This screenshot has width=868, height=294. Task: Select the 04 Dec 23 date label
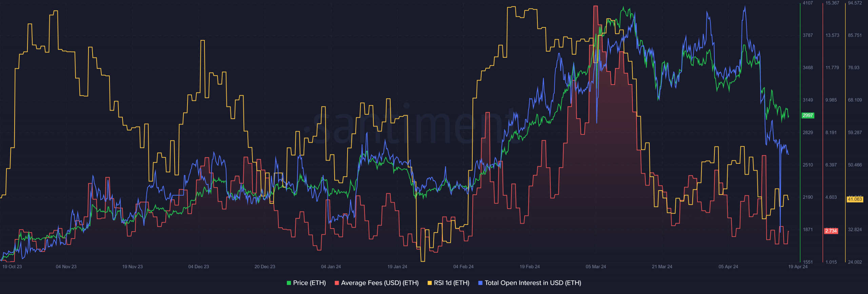[x=198, y=267]
